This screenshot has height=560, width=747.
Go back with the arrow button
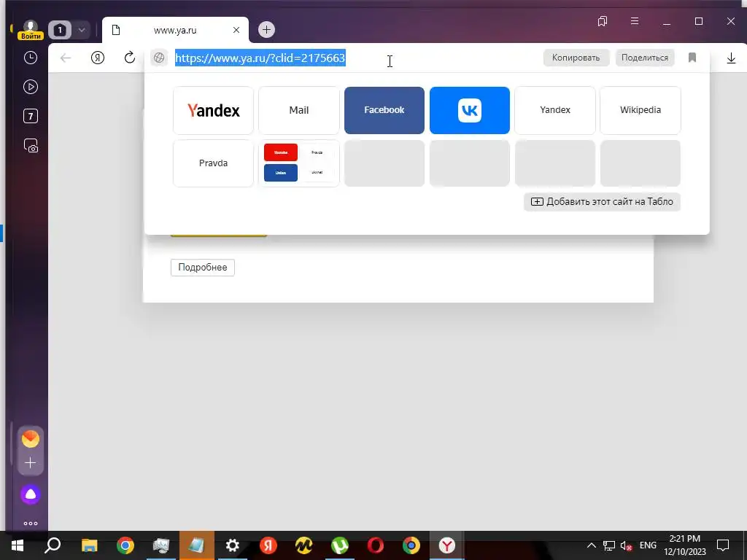tap(66, 58)
